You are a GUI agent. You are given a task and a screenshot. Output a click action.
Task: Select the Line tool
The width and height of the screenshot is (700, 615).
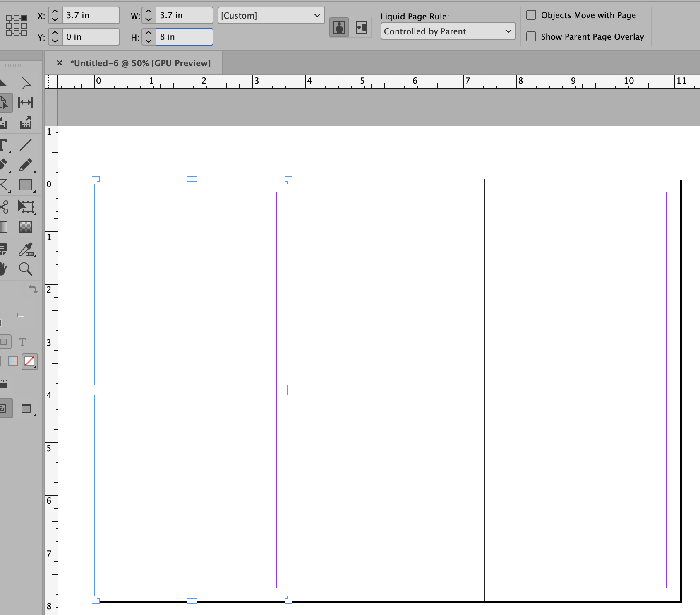[x=26, y=145]
